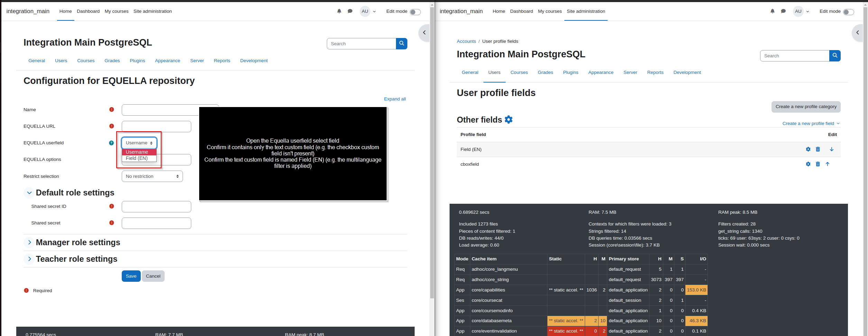
Task: Click required icon beside Shared secret
Action: 112,223
